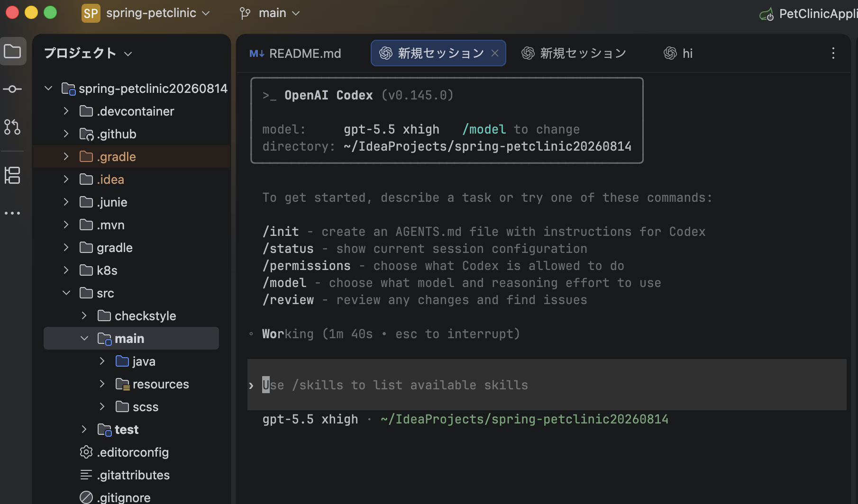Click the macOS green zoom button
858x504 pixels.
(x=50, y=12)
